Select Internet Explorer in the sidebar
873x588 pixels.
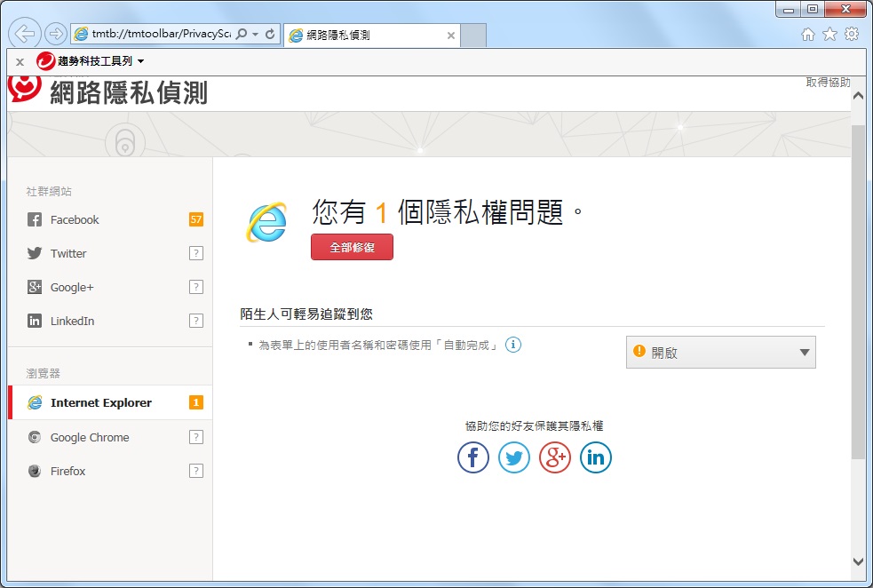(x=110, y=402)
